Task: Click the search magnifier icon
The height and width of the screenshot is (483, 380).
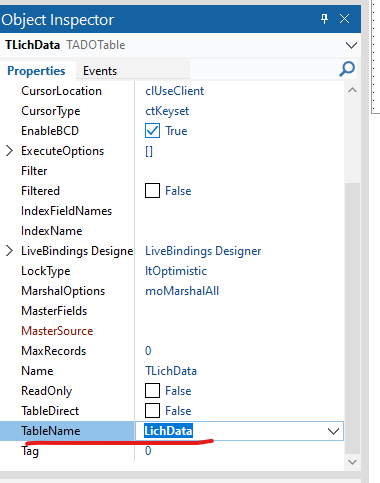Action: pos(347,69)
